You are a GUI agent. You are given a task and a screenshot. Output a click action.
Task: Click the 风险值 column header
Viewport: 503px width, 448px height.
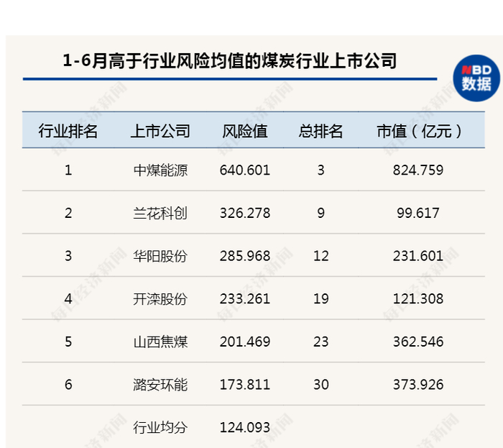245,131
